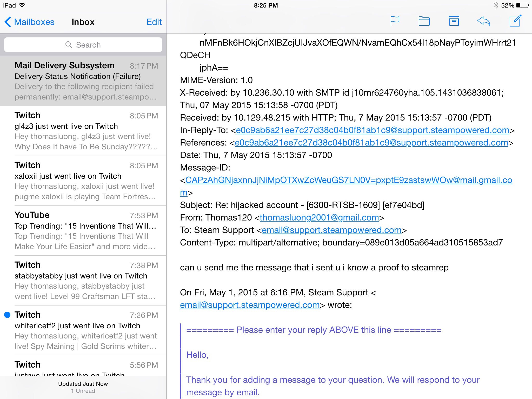Screen dimensions: 532x399
Task: Tap the reply arrow icon
Action: coord(484,21)
